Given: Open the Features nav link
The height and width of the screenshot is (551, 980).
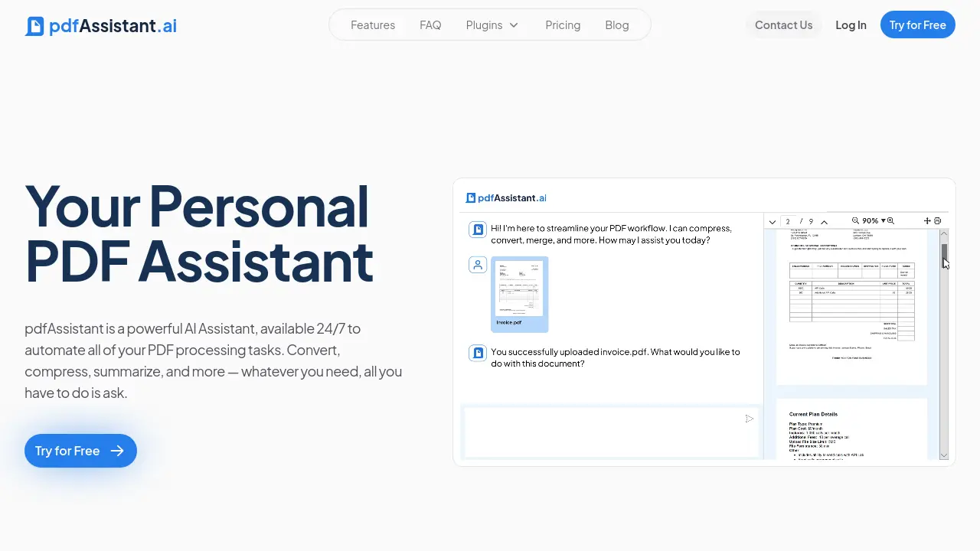Looking at the screenshot, I should pyautogui.click(x=373, y=25).
